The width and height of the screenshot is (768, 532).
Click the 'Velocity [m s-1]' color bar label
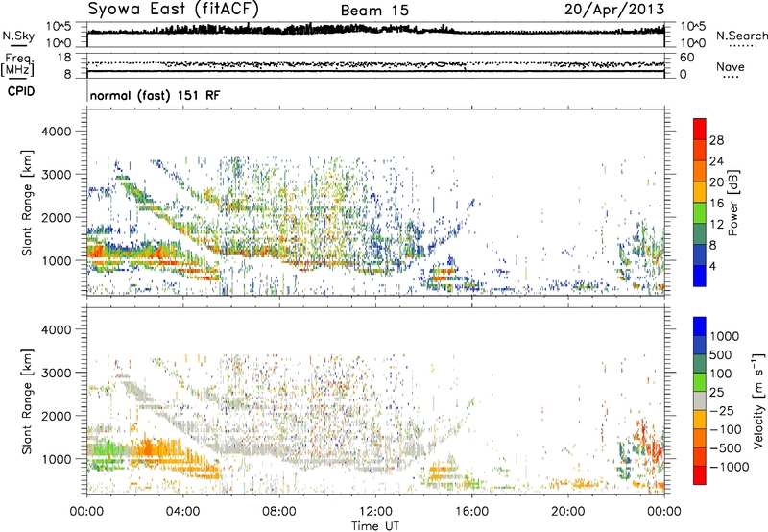758,400
